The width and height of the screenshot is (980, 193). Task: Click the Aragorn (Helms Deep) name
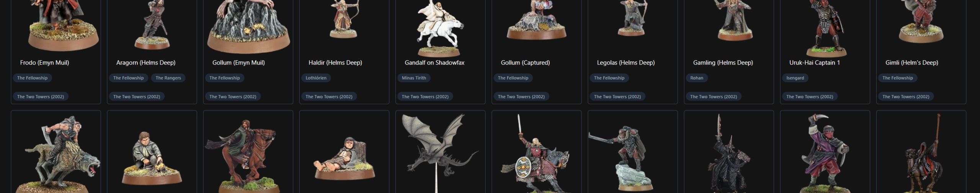(146, 63)
